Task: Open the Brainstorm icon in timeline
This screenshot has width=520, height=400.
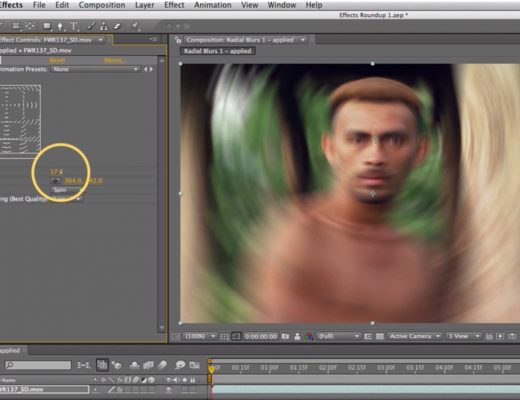Action: (180, 365)
